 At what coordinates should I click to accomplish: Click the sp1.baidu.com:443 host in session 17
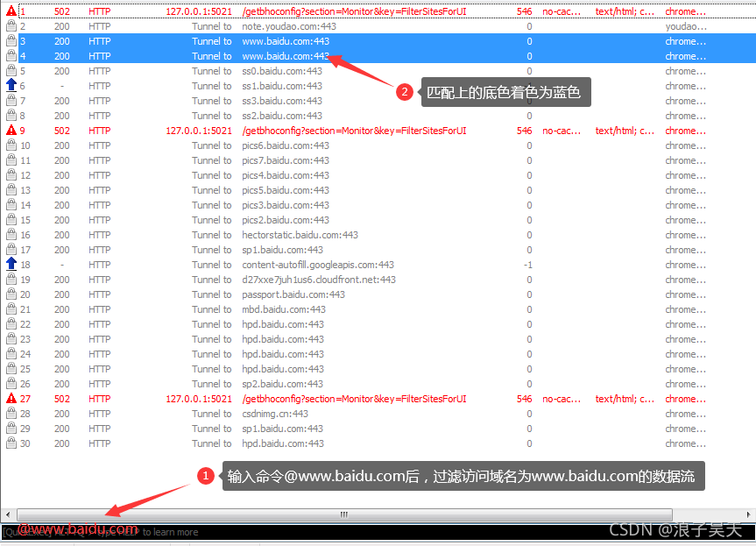tap(283, 250)
